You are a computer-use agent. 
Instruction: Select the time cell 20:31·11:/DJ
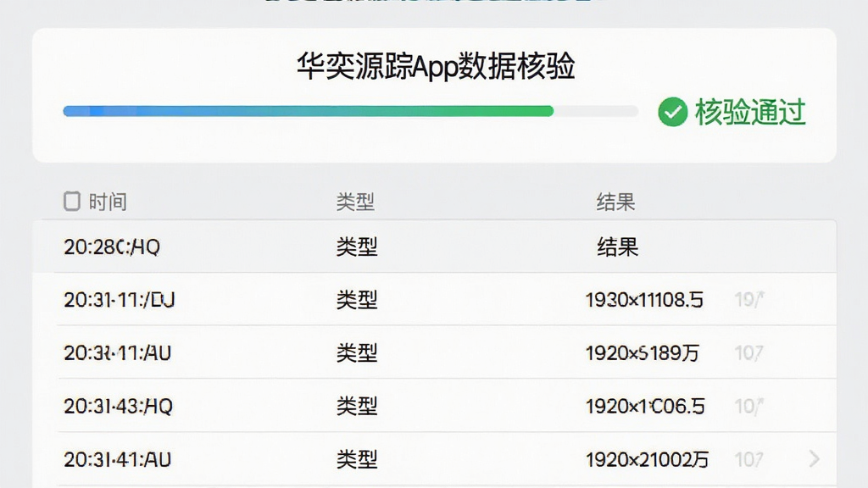pyautogui.click(x=119, y=300)
